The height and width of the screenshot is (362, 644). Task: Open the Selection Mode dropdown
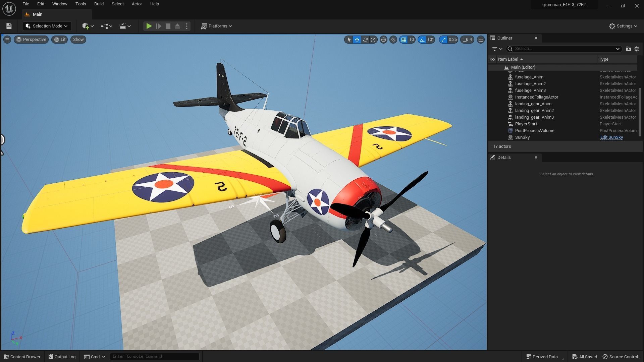click(47, 26)
